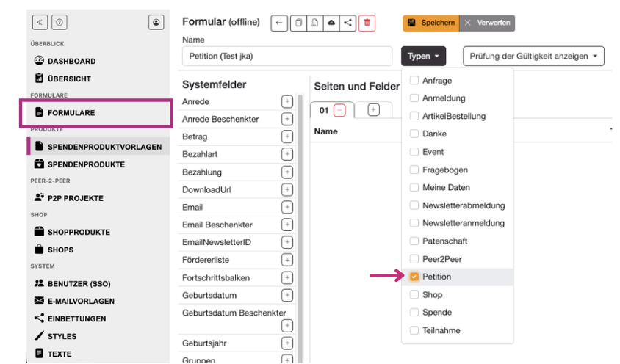Open the help question mark icon
Image resolution: width=620 pixels, height=364 pixels.
(x=60, y=22)
